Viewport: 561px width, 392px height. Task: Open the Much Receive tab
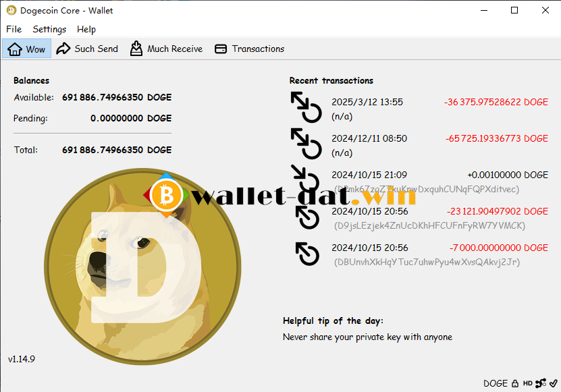[166, 49]
